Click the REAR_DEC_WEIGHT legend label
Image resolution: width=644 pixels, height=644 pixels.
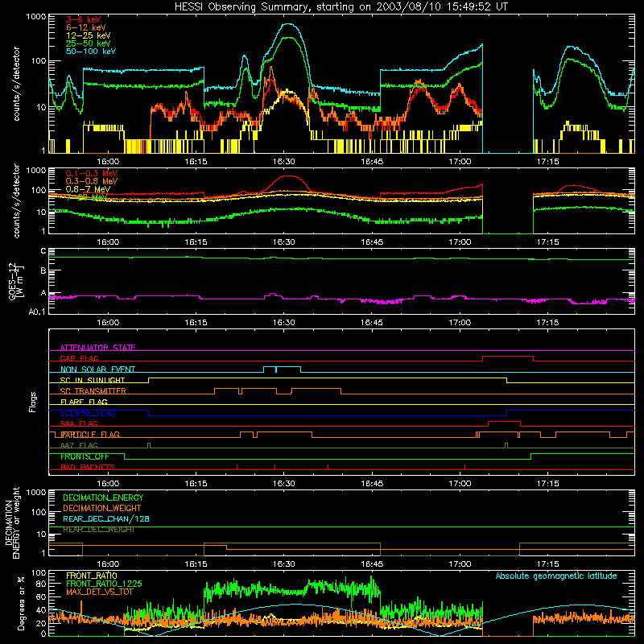pyautogui.click(x=98, y=530)
